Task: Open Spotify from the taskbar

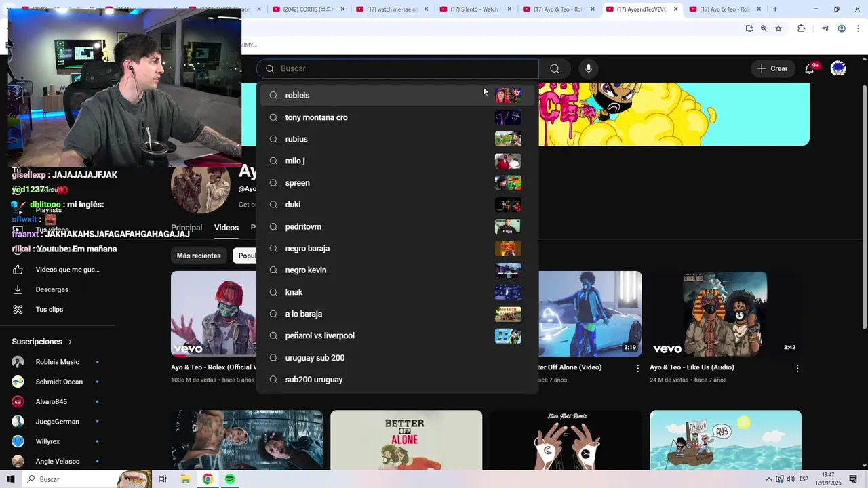Action: (230, 479)
